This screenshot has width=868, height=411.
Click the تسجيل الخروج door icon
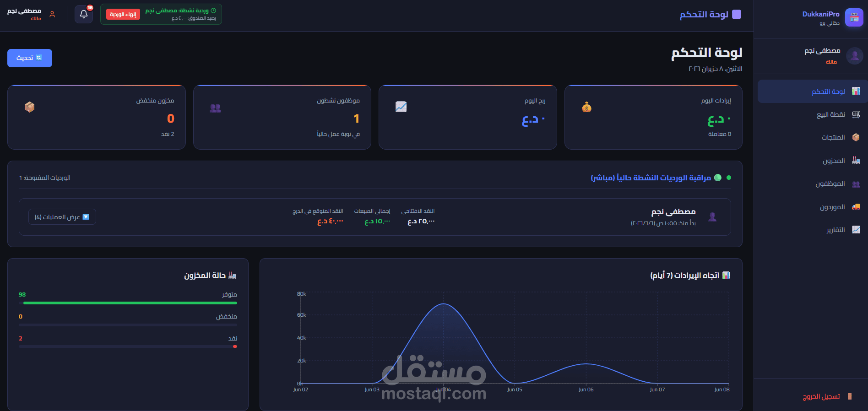point(850,396)
